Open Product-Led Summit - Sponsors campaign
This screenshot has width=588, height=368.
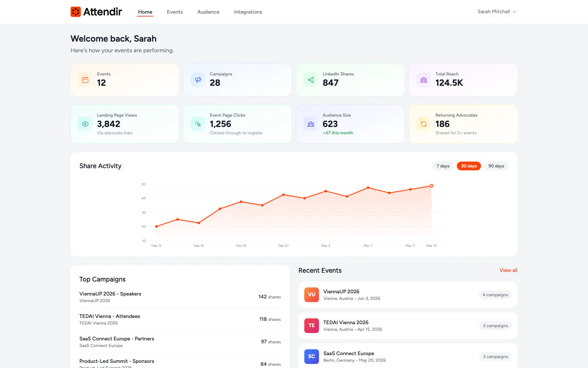pyautogui.click(x=180, y=362)
